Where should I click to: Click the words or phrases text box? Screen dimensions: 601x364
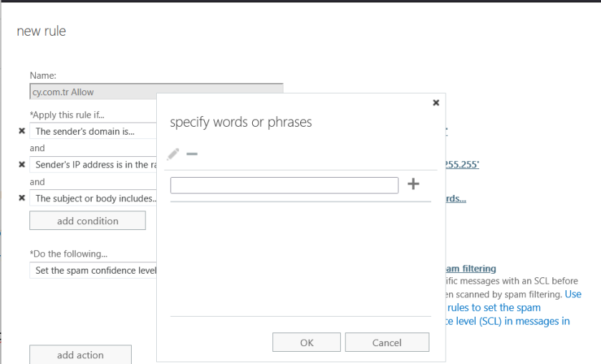(x=284, y=186)
